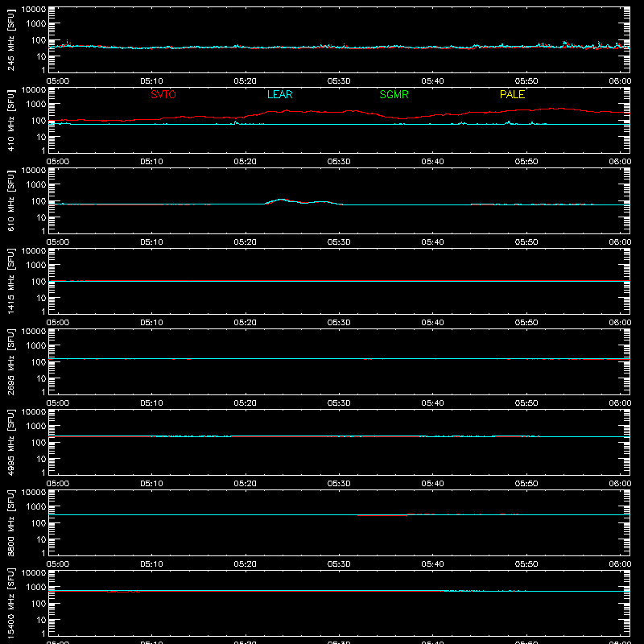Click the 100 y-tick in 15400 MHz panel
Screen dimensions: 644x644
click(x=39, y=604)
